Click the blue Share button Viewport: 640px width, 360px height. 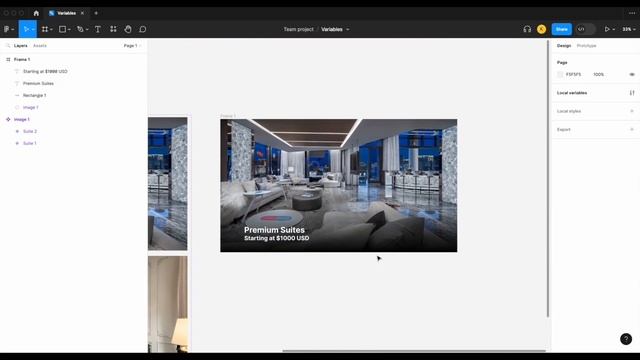point(562,29)
